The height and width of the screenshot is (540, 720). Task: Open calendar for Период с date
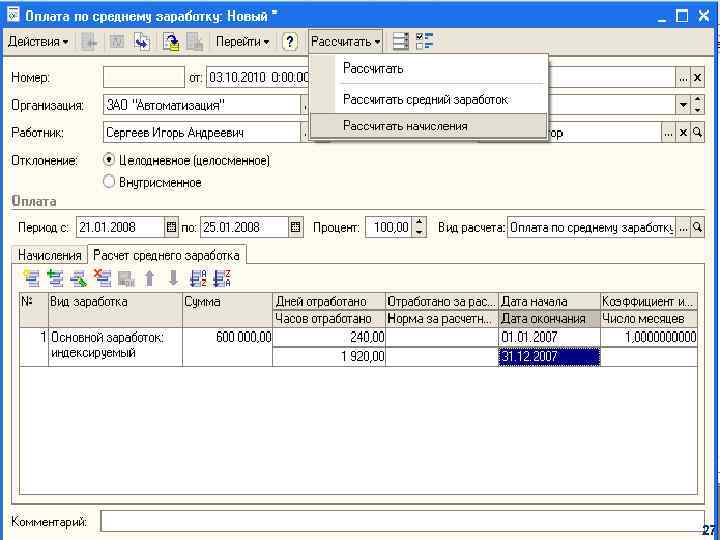coord(171,227)
